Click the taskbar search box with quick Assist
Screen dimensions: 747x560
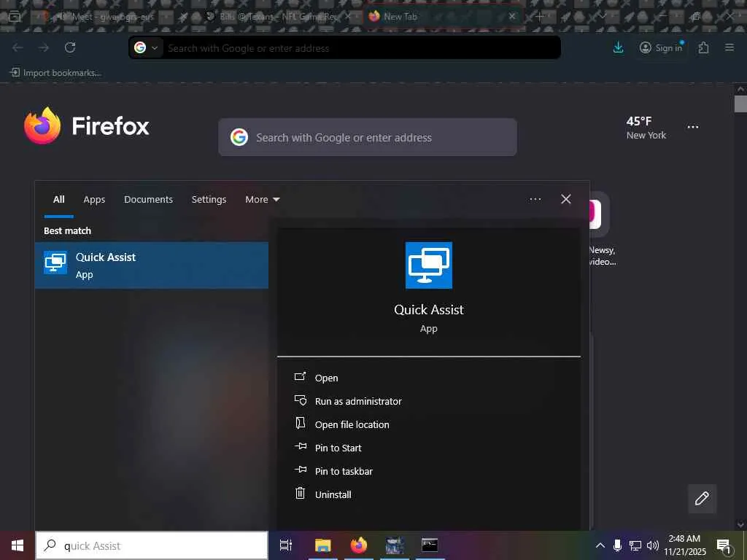(152, 545)
